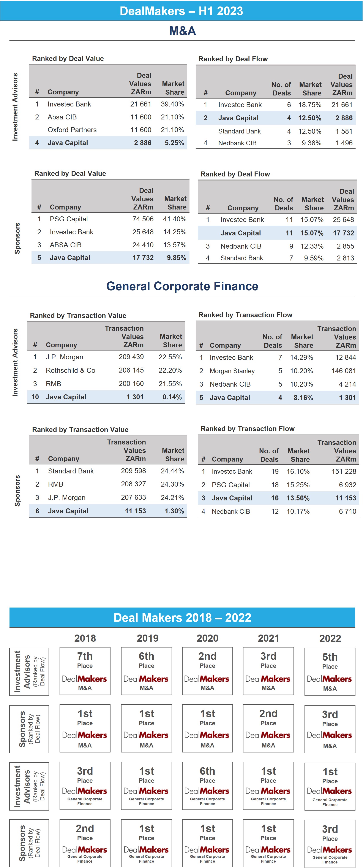Click the Java Capital row with 16 deals
Image resolution: width=363 pixels, height=868 pixels.
pos(278,498)
